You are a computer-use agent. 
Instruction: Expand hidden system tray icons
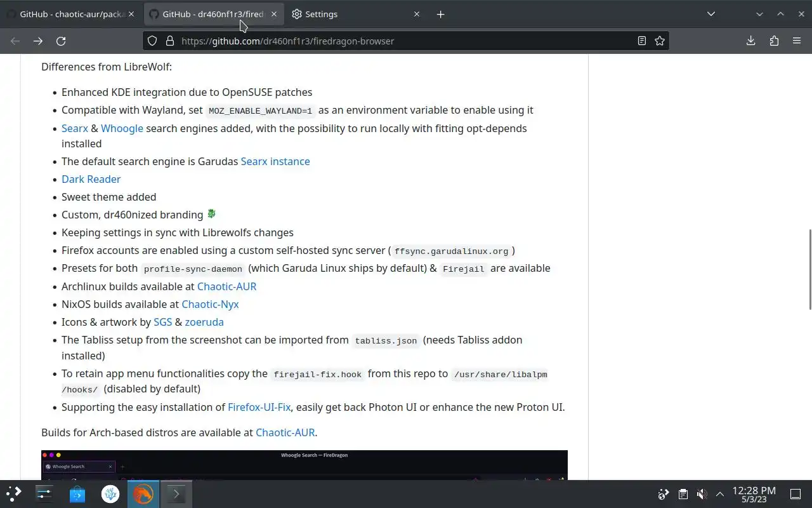(720, 494)
